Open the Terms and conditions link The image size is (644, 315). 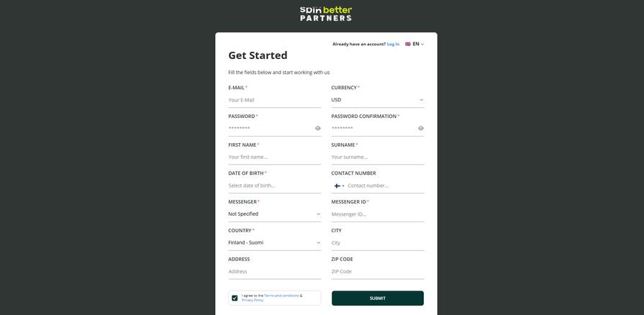click(281, 296)
